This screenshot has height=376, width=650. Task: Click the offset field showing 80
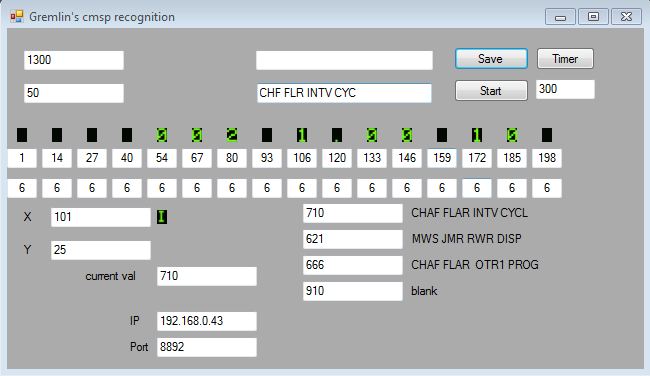pyautogui.click(x=232, y=158)
